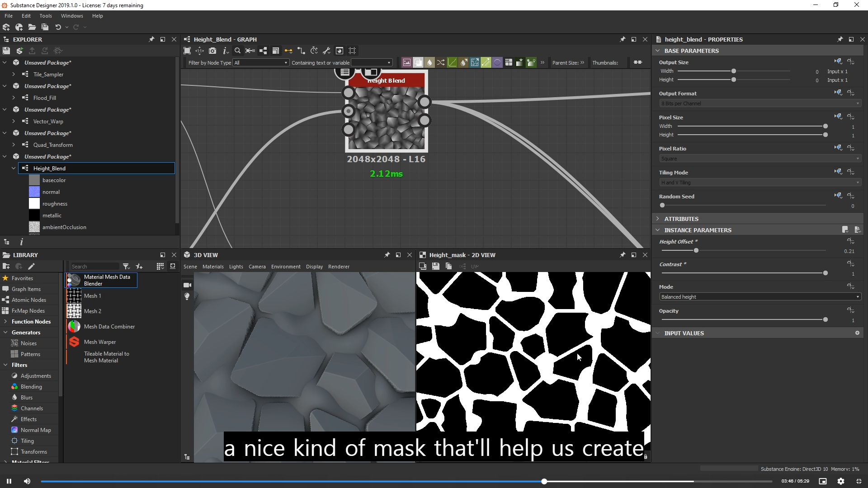Expand the Tile_Sampler tree item
Image resolution: width=868 pixels, height=488 pixels.
14,74
